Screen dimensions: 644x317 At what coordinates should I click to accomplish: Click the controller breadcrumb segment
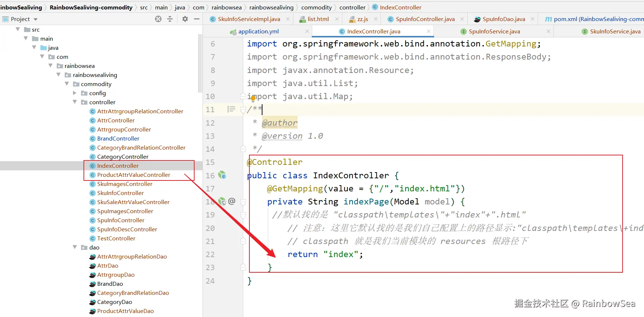coord(352,7)
